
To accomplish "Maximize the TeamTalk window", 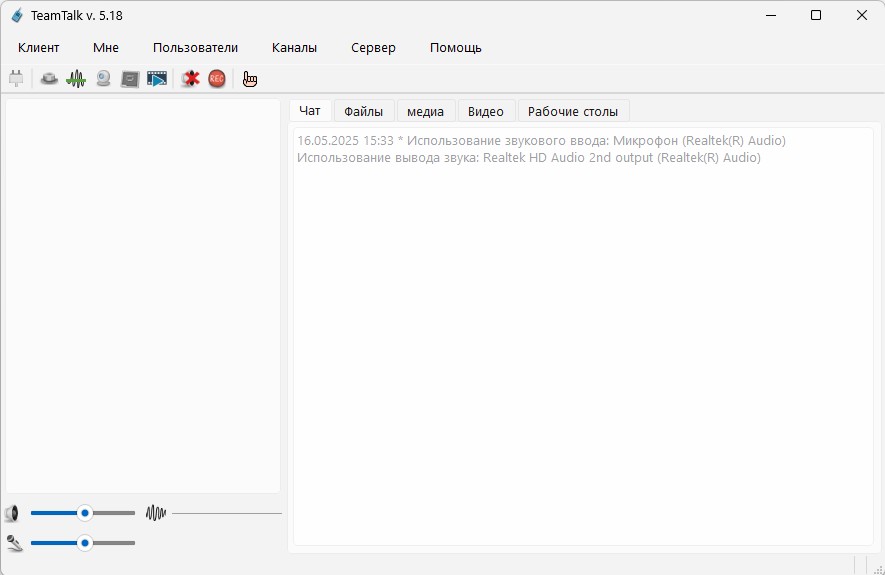I will [816, 15].
